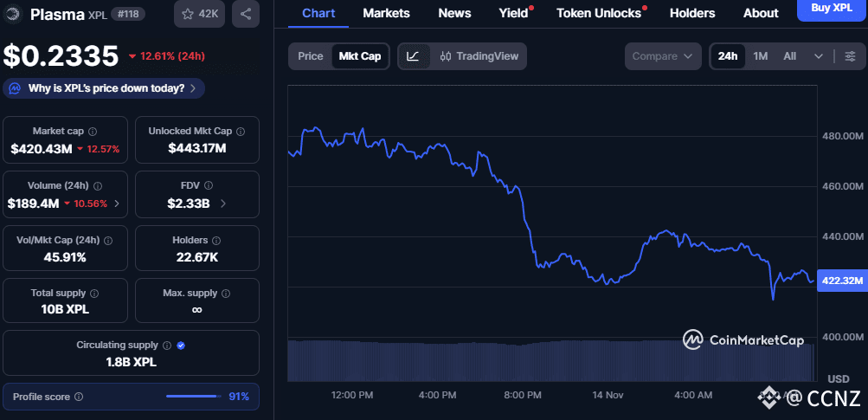Click the Profile score progress bar
The height and width of the screenshot is (420, 868).
click(192, 397)
